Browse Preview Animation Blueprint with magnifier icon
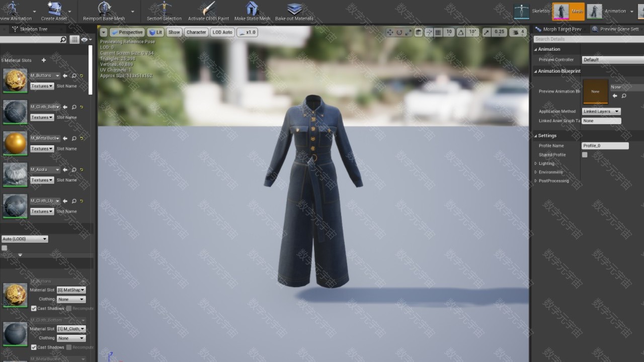This screenshot has width=644, height=362. pyautogui.click(x=624, y=96)
